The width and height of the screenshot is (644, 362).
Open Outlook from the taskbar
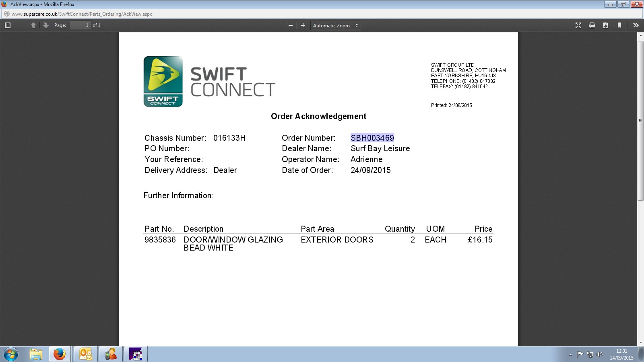click(x=86, y=354)
